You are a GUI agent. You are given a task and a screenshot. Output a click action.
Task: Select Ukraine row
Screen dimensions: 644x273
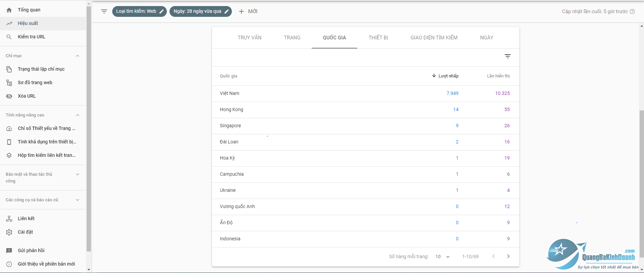point(365,191)
